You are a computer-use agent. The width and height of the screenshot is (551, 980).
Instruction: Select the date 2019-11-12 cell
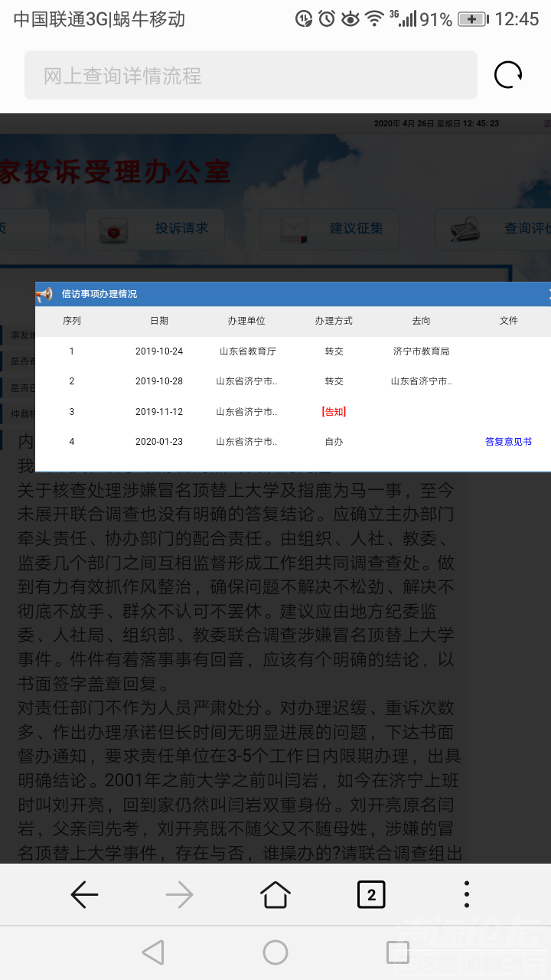[159, 412]
